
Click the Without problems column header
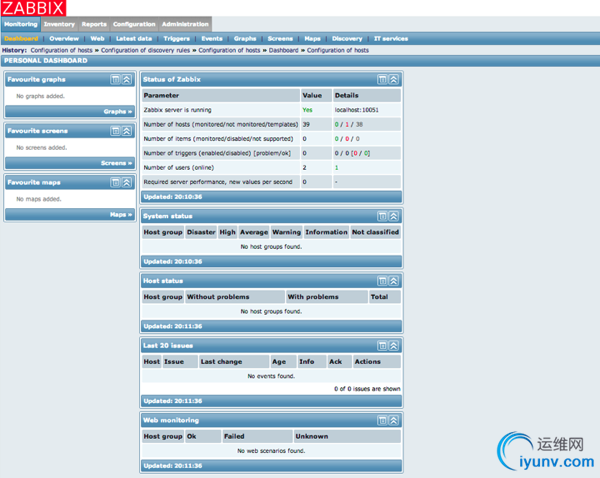(x=235, y=297)
